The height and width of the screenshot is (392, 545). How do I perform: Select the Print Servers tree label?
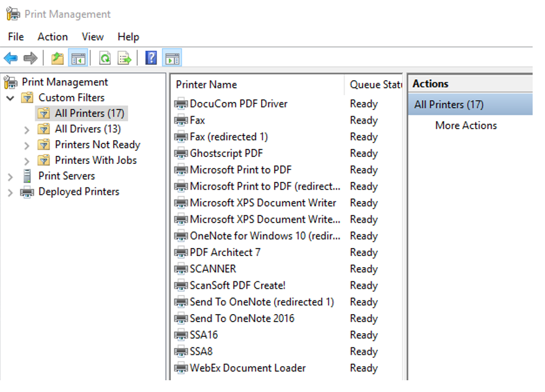(x=67, y=176)
